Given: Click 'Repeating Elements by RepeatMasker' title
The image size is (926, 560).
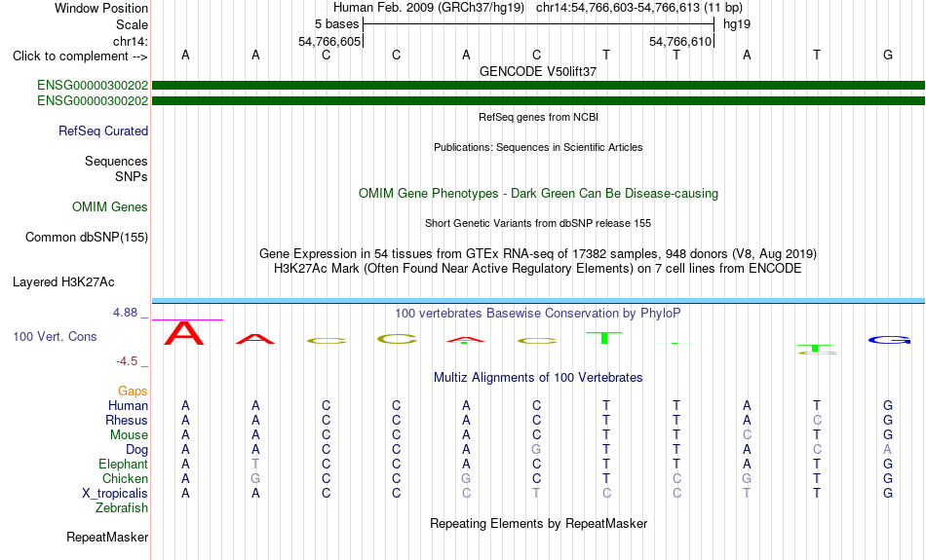Looking at the screenshot, I should [538, 524].
